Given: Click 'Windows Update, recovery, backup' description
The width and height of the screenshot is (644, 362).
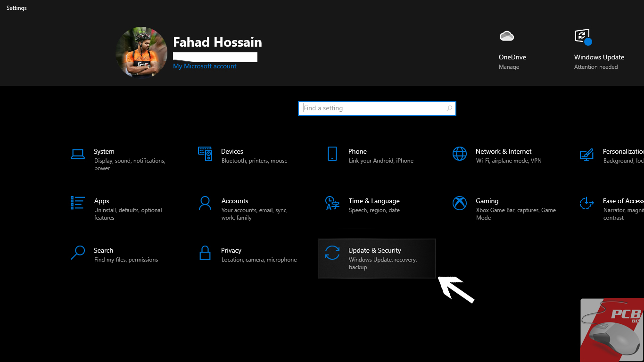Looking at the screenshot, I should (x=382, y=263).
